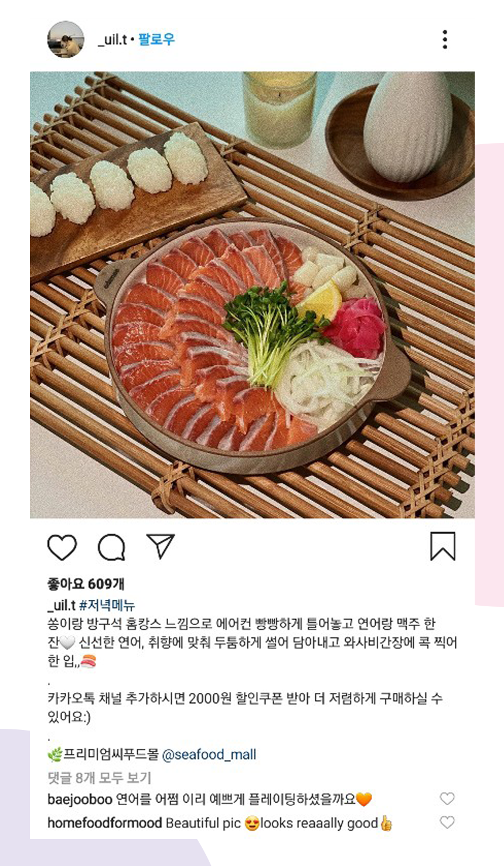504x866 pixels.
Task: Open _uil.t profile picture avatar
Action: (66, 39)
